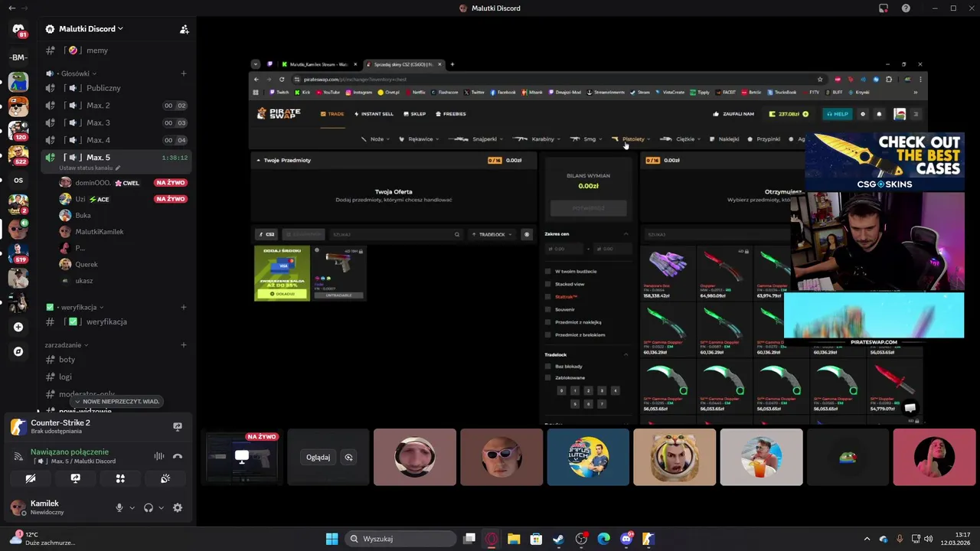Screen dimensions: 980x551
Task: Click Add a Server plus icon
Action: [18, 327]
